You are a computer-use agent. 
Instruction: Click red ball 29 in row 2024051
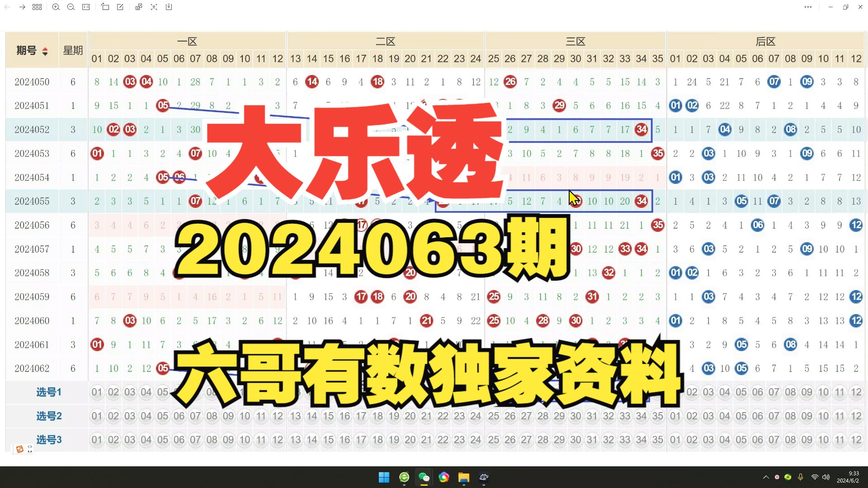pos(559,106)
